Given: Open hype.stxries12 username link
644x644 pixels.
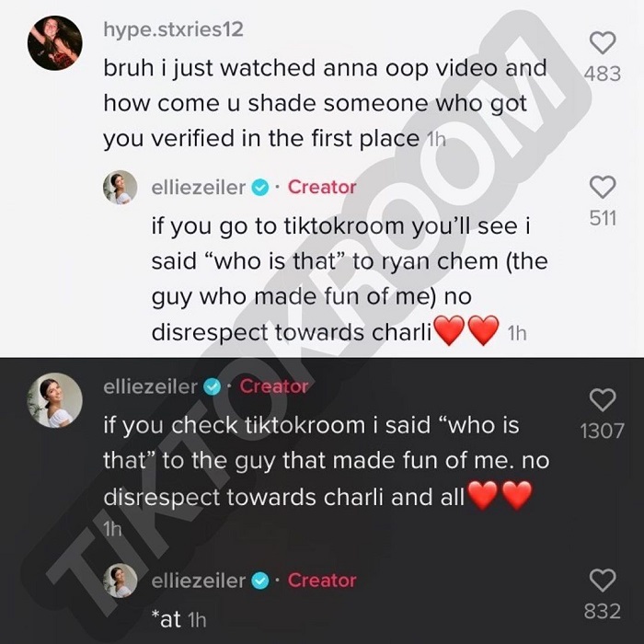Looking at the screenshot, I should click(x=173, y=30).
